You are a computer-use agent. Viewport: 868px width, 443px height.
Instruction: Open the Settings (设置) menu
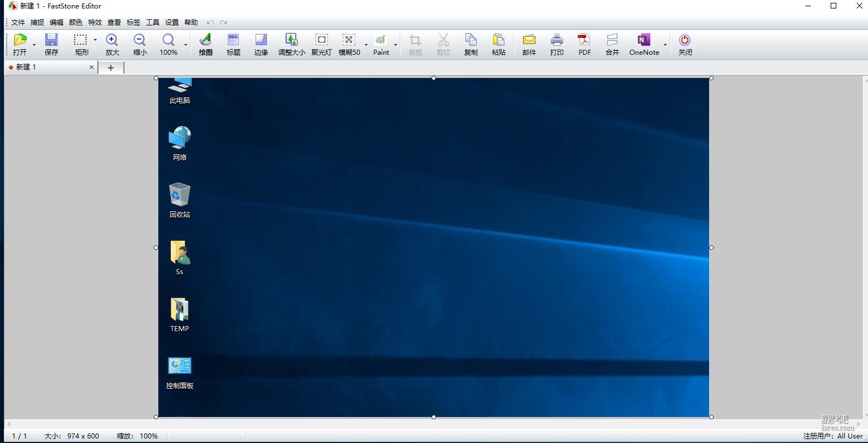point(172,23)
